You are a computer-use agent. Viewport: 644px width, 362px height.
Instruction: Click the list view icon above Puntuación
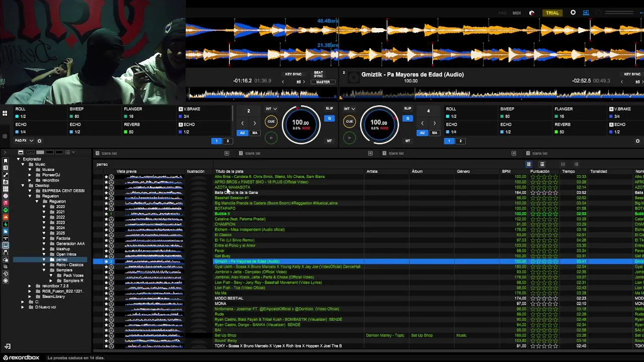coord(529,164)
